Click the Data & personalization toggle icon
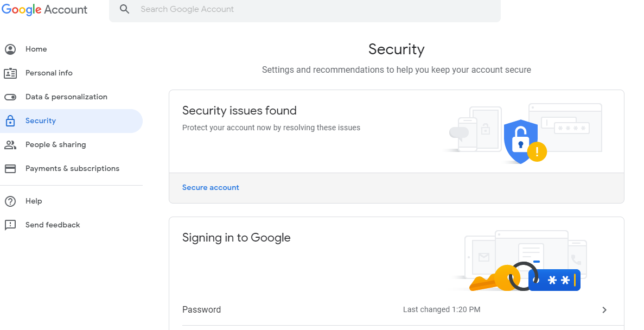Viewport: 644px width, 330px height. (10, 97)
